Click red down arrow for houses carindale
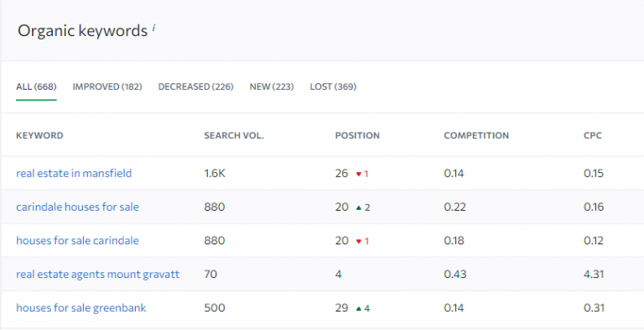 359,242
